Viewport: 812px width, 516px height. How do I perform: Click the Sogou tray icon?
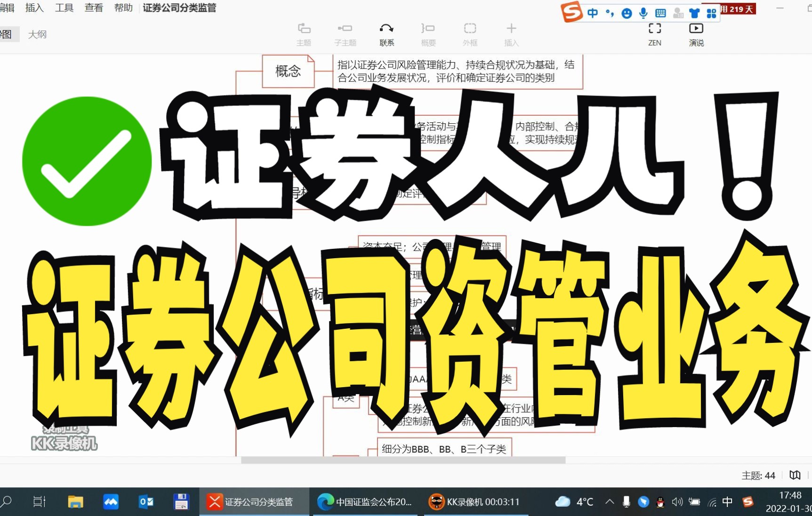tap(748, 502)
